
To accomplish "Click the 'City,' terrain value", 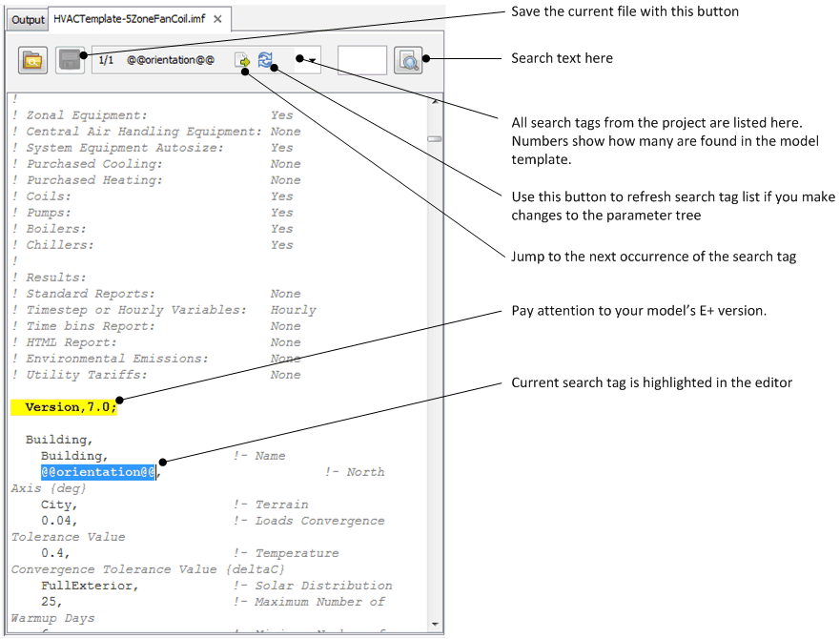I will pos(59,505).
